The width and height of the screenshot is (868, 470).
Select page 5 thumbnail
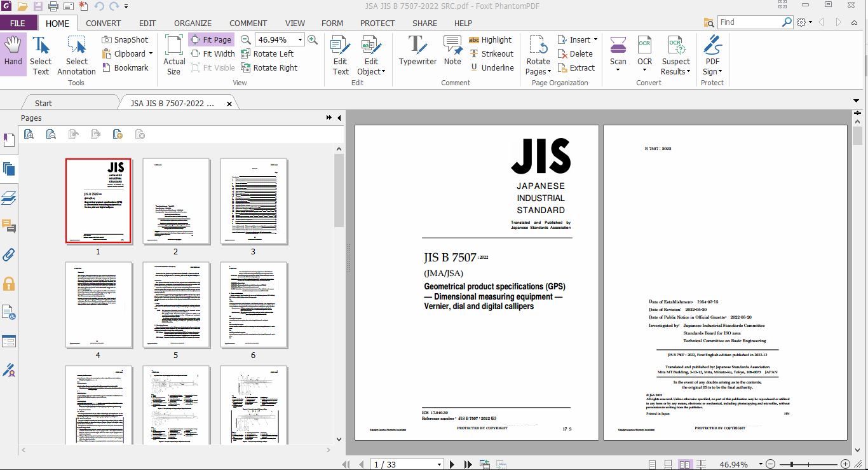(176, 305)
